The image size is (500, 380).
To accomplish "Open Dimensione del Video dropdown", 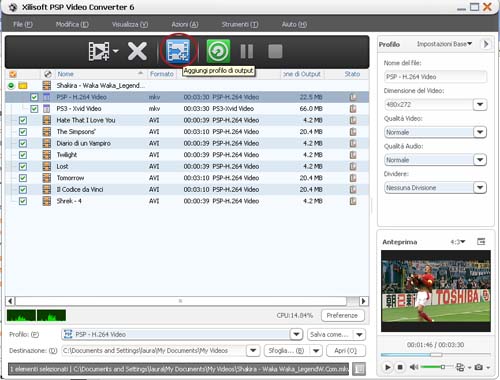I will 480,104.
